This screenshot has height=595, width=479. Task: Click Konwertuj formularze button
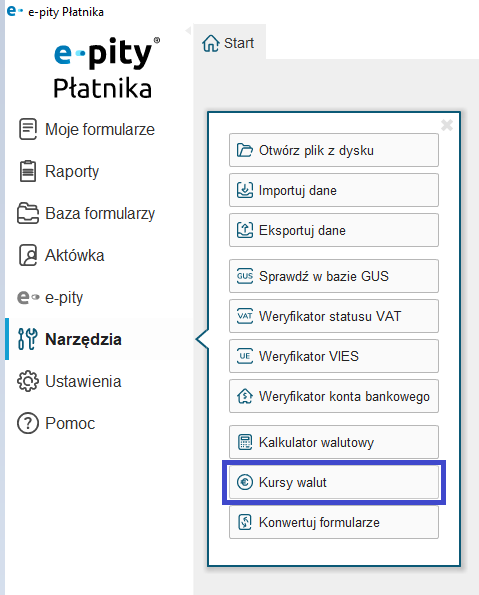coord(334,522)
